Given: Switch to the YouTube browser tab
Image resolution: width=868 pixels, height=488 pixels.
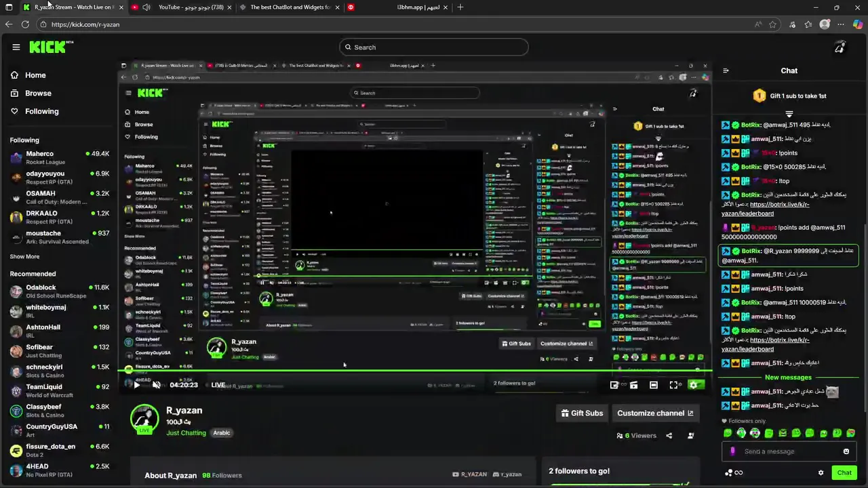Looking at the screenshot, I should click(182, 7).
